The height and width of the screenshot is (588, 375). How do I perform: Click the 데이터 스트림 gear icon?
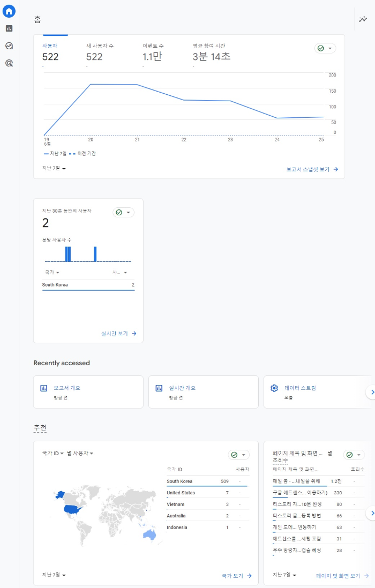click(274, 387)
